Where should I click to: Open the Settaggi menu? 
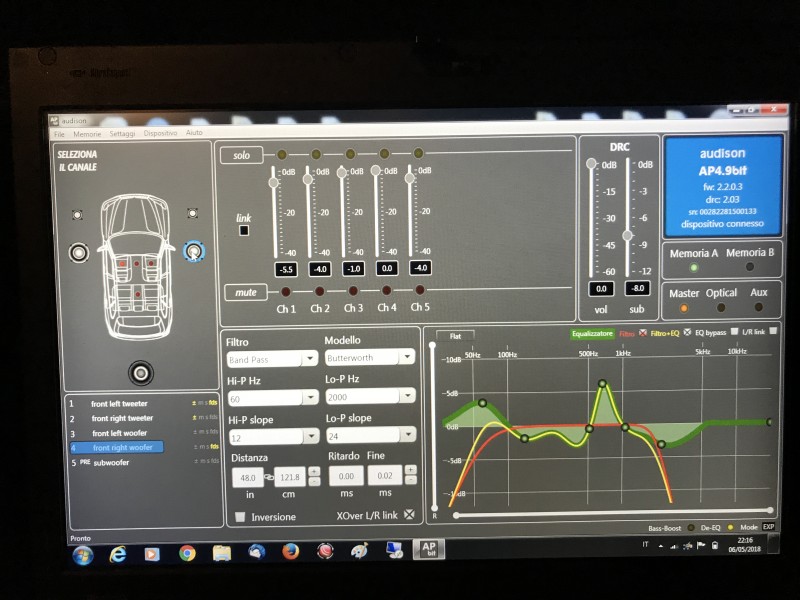tap(122, 133)
